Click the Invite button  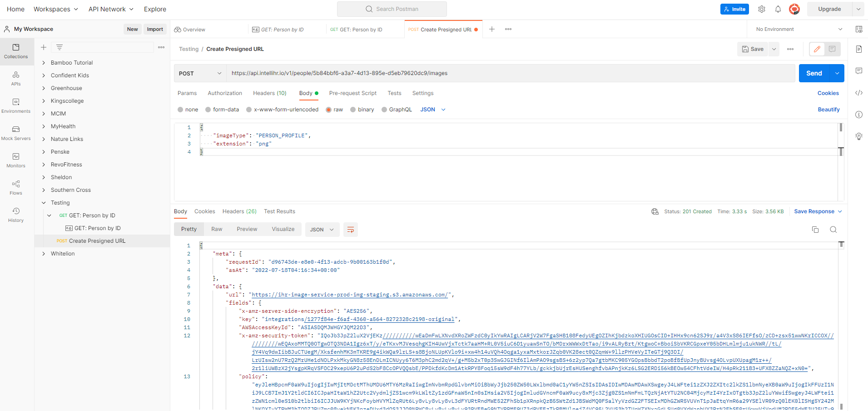pyautogui.click(x=734, y=9)
